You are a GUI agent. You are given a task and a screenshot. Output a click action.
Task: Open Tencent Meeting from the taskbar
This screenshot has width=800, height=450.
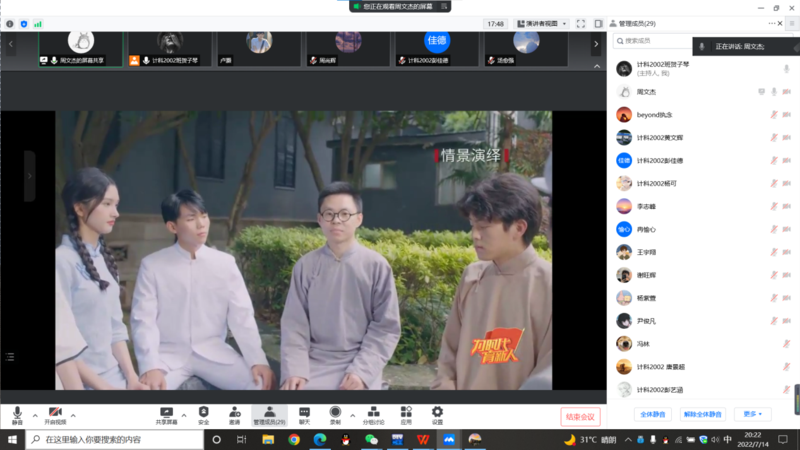pos(449,439)
